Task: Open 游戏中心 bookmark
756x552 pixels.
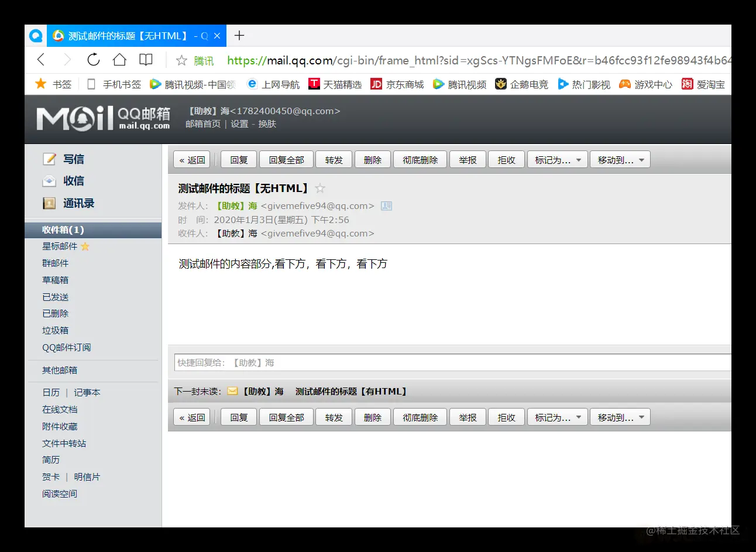Action: 645,84
